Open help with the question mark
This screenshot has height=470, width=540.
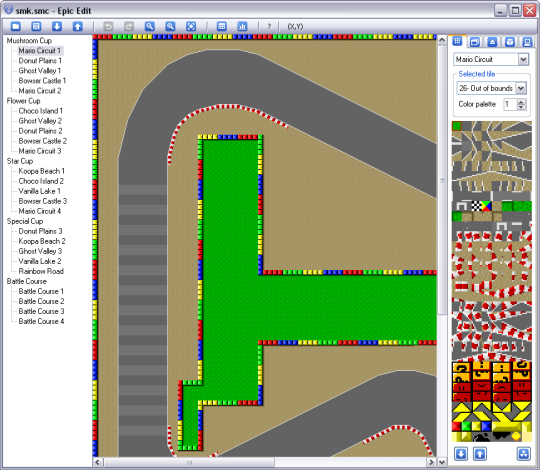pos(269,26)
